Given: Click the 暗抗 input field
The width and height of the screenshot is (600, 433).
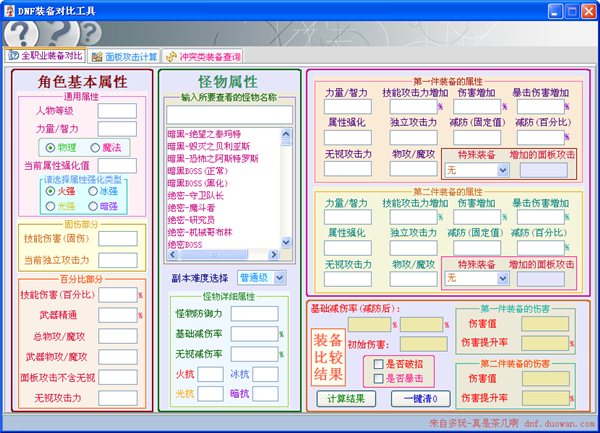Looking at the screenshot, I should point(265,394).
